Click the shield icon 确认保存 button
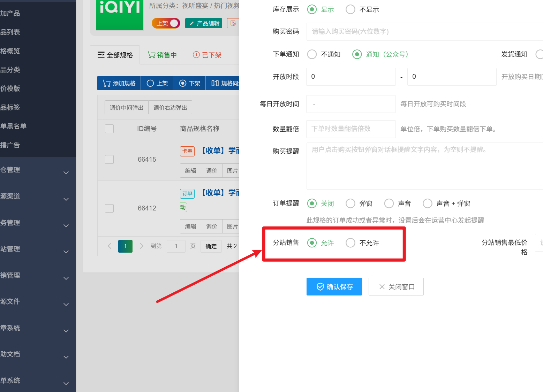This screenshot has width=543, height=392. pyautogui.click(x=334, y=286)
